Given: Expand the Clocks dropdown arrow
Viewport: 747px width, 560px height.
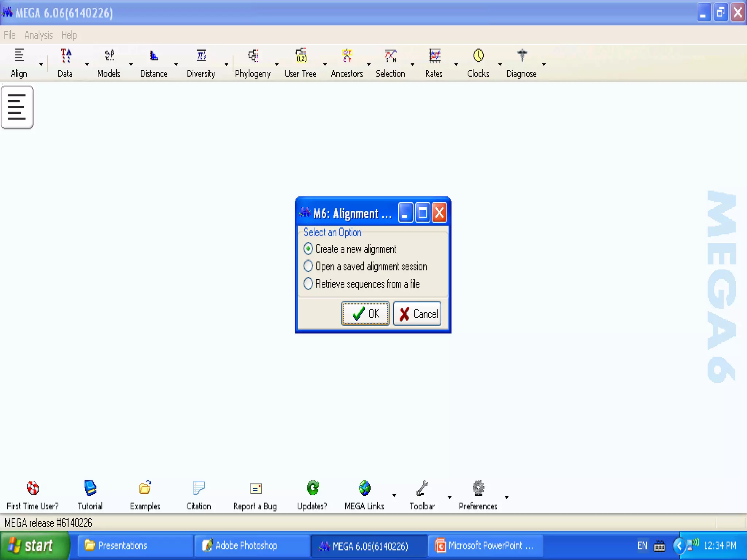Looking at the screenshot, I should (x=500, y=65).
